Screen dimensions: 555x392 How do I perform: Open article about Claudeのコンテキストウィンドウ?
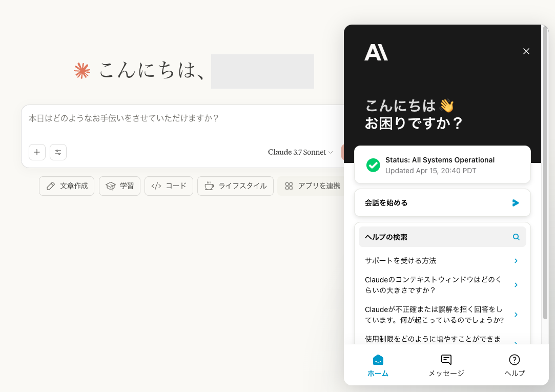(x=442, y=285)
